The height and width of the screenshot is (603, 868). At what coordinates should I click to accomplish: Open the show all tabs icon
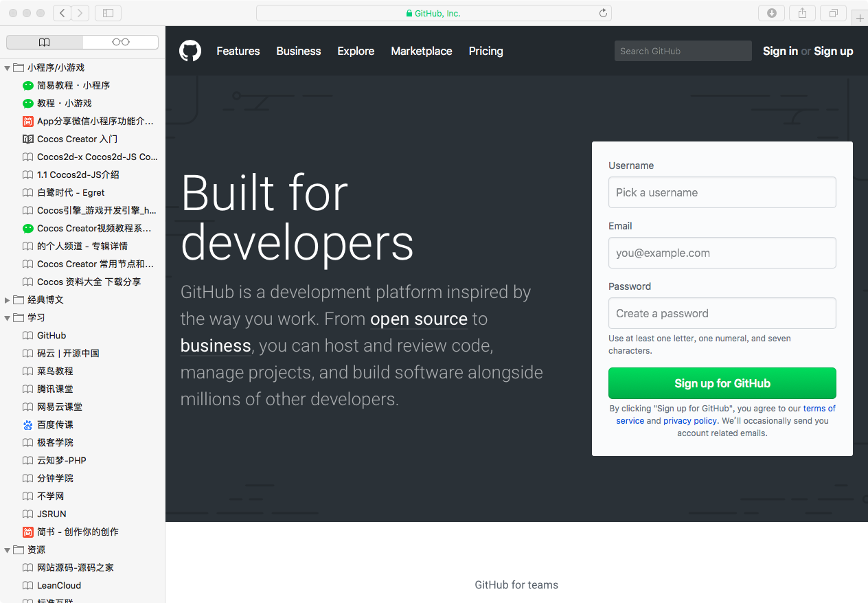coord(833,13)
